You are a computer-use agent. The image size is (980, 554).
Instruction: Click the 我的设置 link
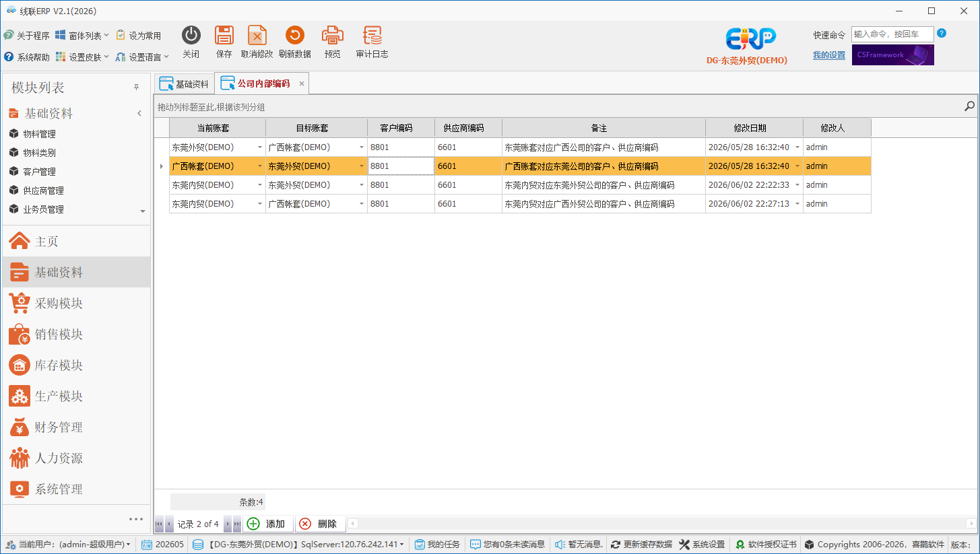pyautogui.click(x=829, y=55)
